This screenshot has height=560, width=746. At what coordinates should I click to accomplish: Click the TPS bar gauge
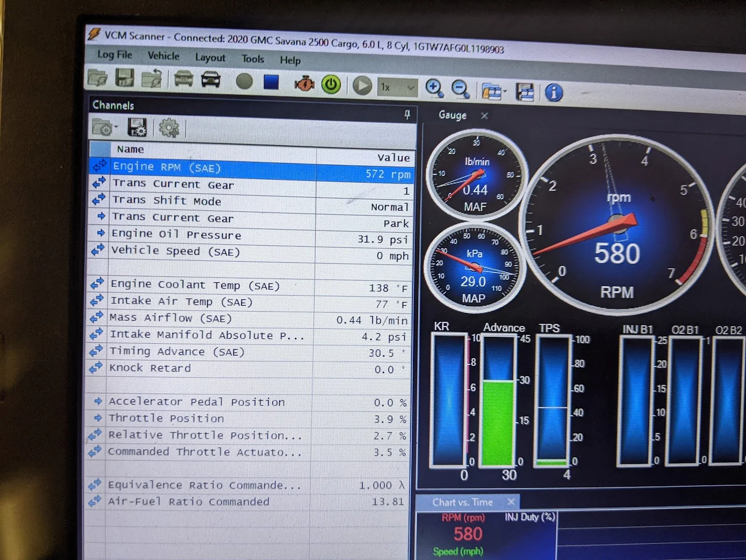(x=552, y=401)
